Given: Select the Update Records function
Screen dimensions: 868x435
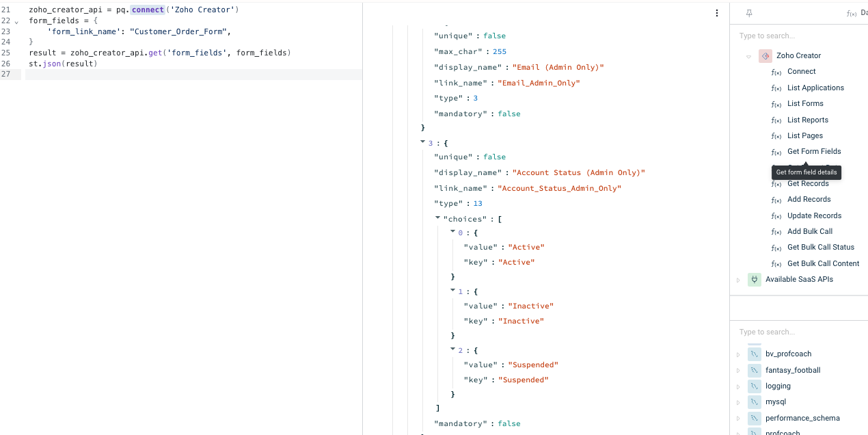Looking at the screenshot, I should 814,215.
